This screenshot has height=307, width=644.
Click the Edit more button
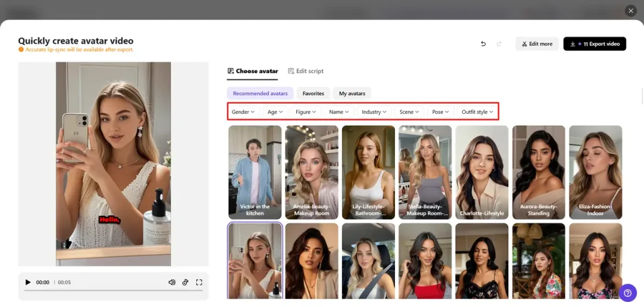tap(537, 44)
